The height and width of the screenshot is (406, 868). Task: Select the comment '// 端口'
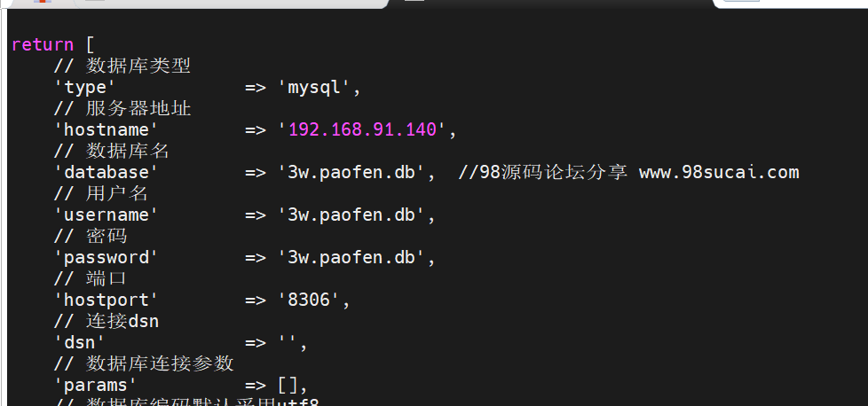point(91,278)
